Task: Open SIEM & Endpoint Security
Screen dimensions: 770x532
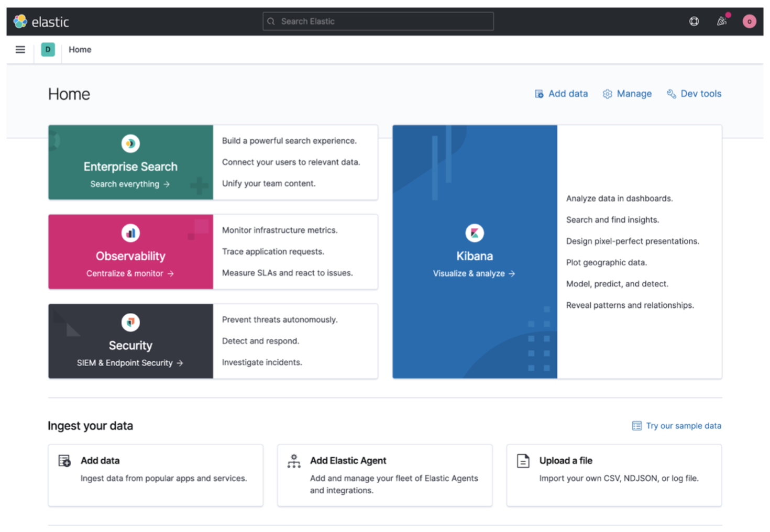Action: point(130,362)
